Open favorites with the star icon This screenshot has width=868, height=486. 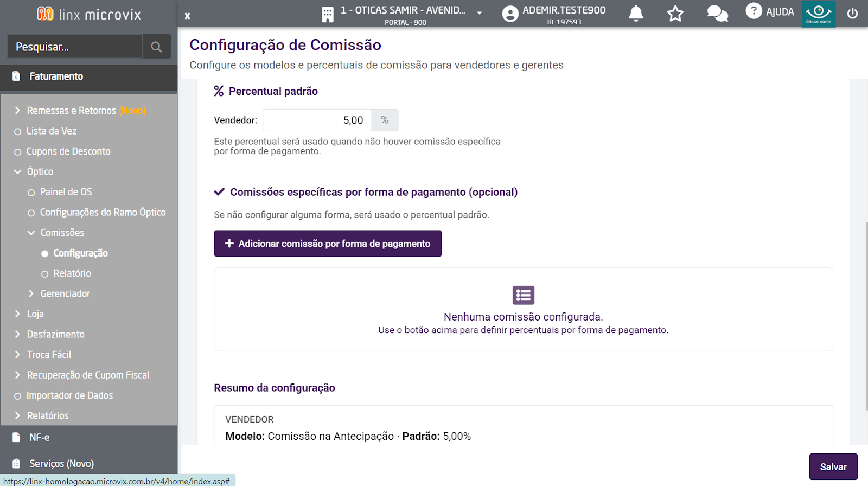coord(675,14)
